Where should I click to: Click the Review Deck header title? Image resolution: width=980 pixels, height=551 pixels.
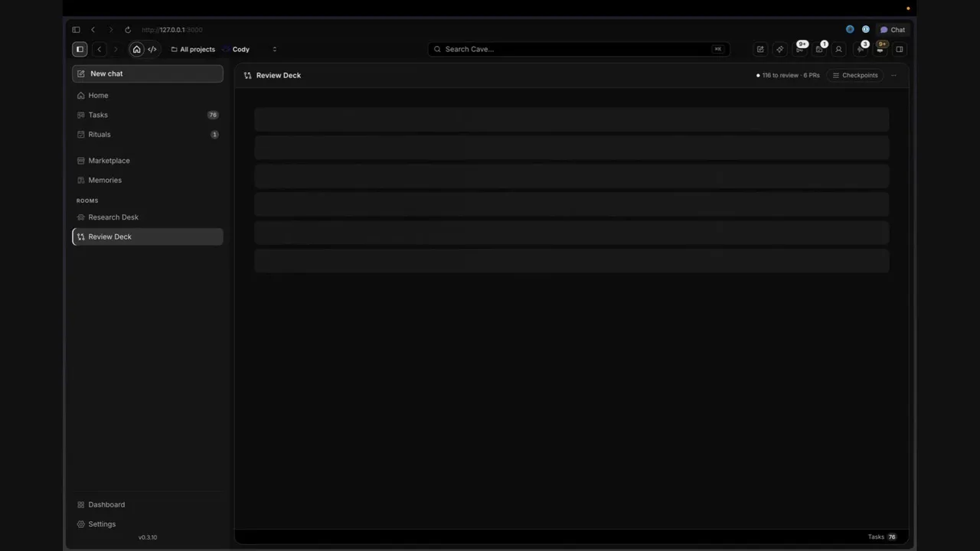(x=279, y=76)
